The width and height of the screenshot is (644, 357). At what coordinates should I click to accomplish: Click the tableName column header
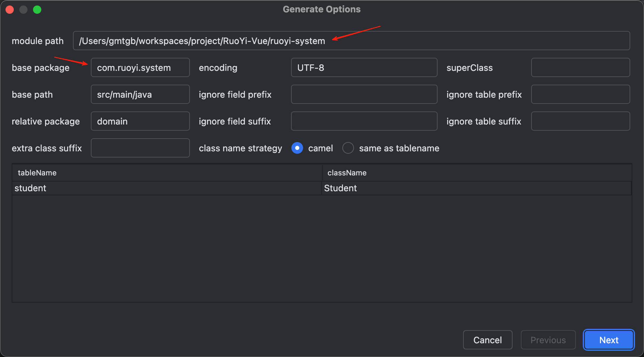point(167,173)
